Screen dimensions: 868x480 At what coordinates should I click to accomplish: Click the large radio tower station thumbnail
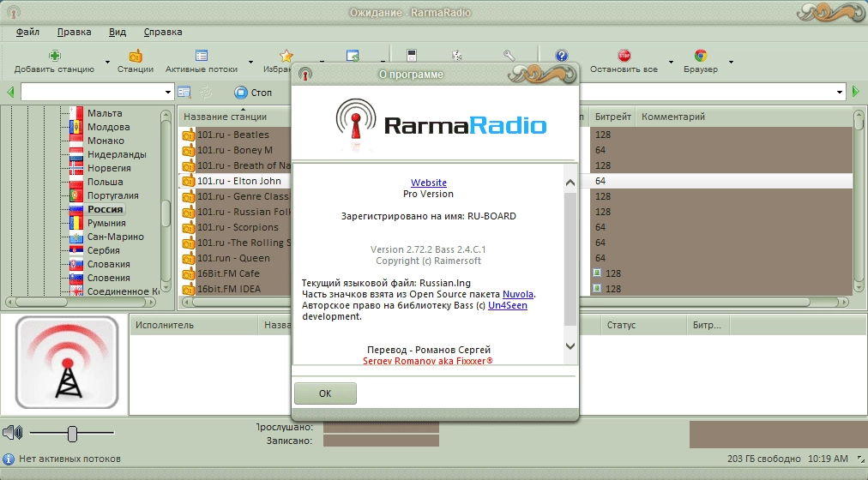[x=67, y=363]
